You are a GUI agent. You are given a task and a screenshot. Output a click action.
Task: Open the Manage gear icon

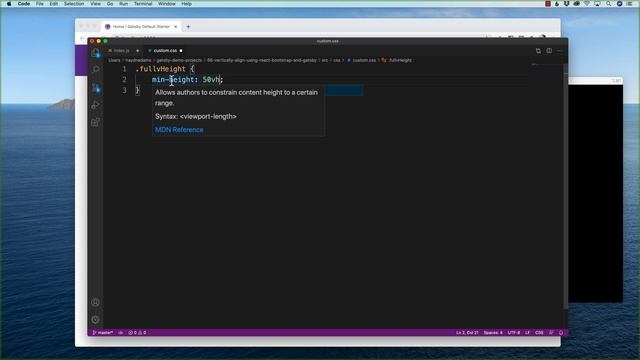96,320
